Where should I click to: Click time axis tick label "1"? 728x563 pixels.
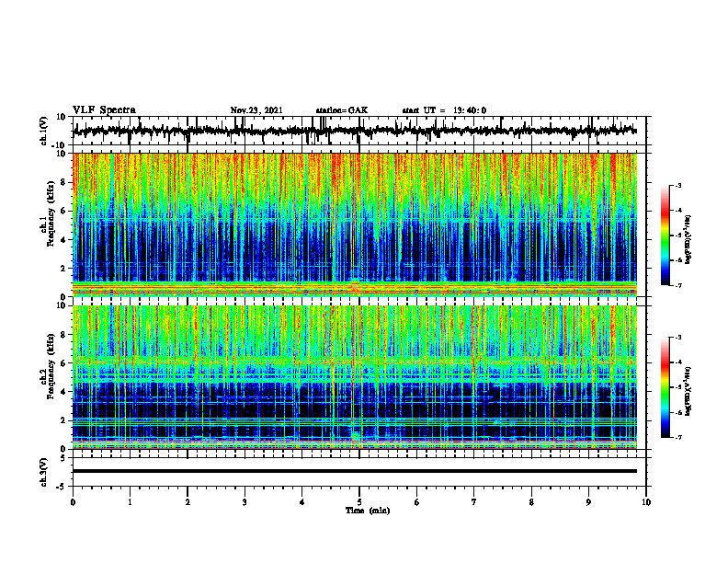[130, 502]
